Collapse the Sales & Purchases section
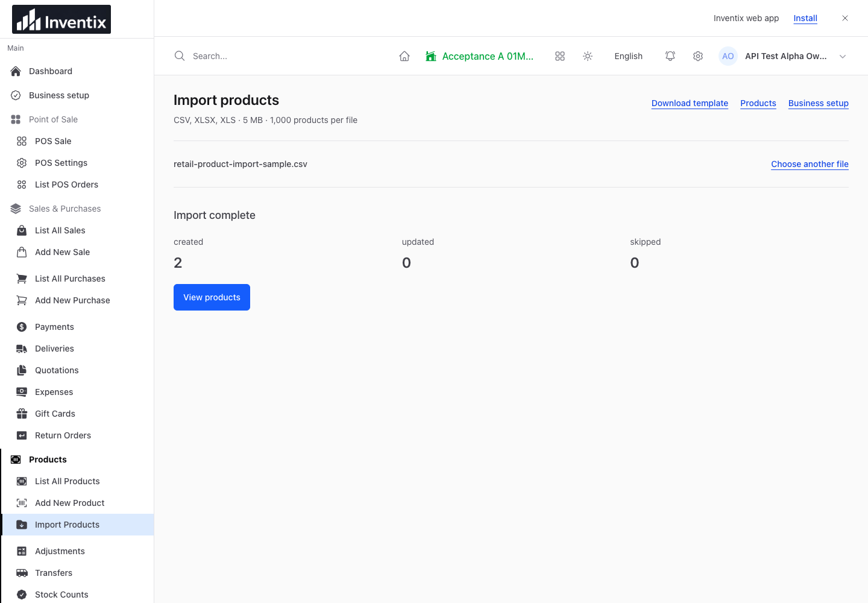Viewport: 868px width, 603px height. click(77, 209)
